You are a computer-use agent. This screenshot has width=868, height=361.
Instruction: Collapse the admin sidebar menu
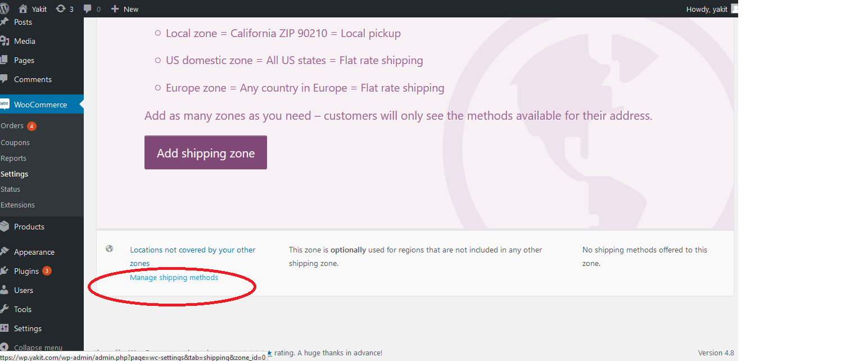[38, 348]
